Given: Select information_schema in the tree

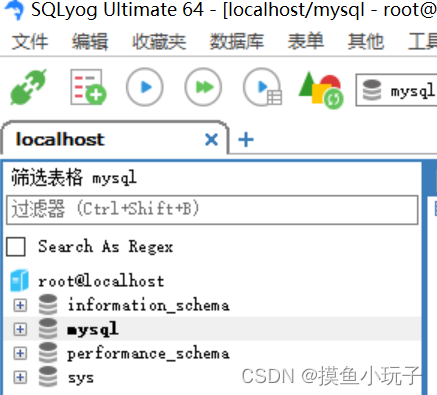Looking at the screenshot, I should coord(149,305).
